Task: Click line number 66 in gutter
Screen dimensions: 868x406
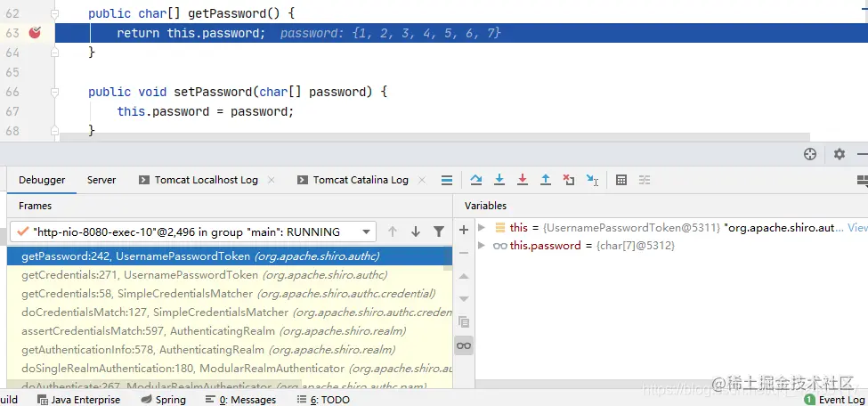Action: click(x=12, y=92)
